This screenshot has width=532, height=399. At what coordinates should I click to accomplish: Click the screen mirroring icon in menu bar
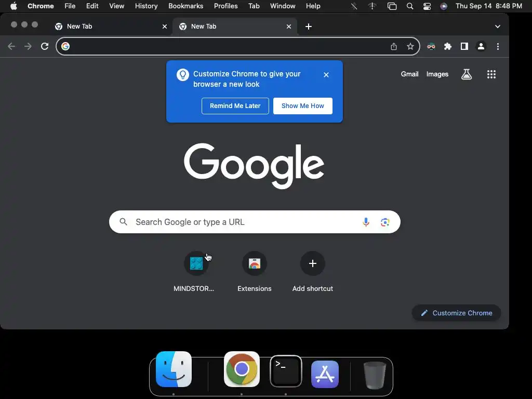coord(392,6)
